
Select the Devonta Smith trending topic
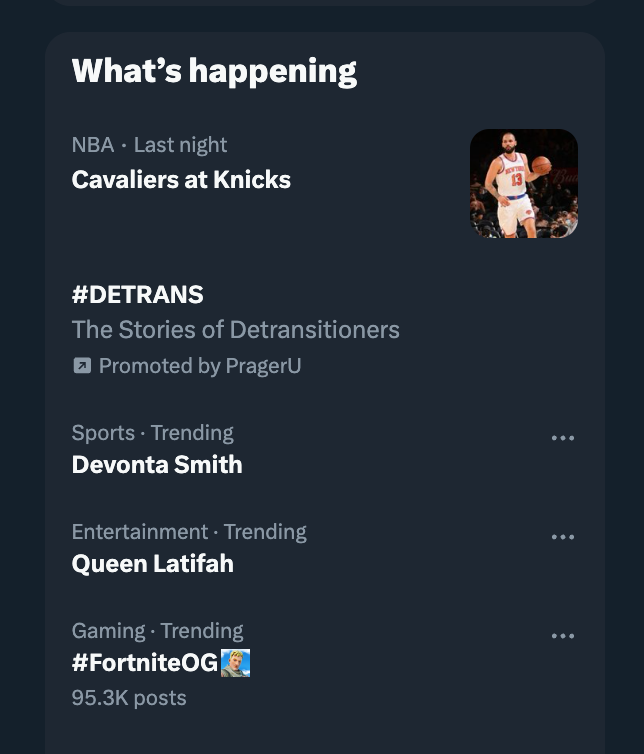[157, 465]
